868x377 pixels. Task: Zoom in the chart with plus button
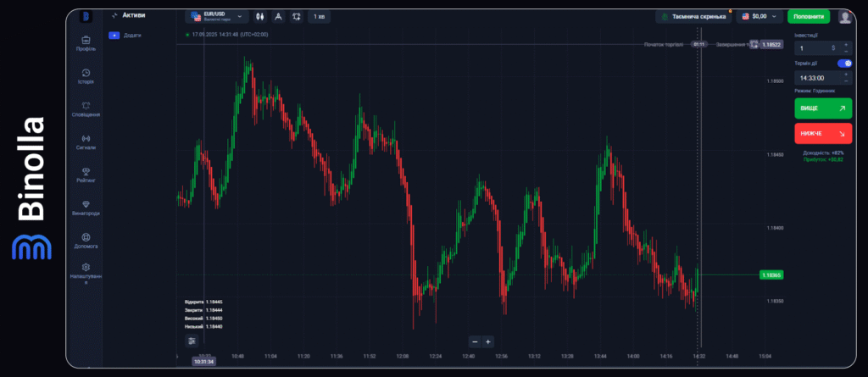488,341
